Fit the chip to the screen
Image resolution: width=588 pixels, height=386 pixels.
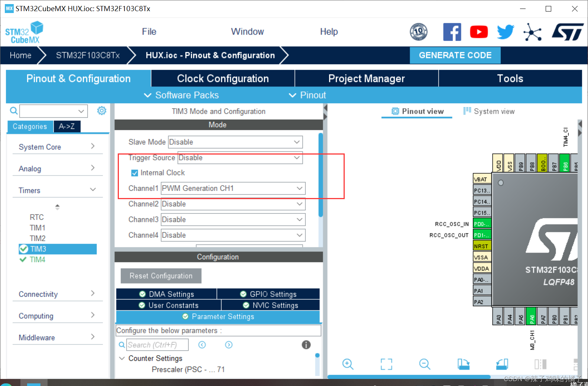(x=386, y=364)
